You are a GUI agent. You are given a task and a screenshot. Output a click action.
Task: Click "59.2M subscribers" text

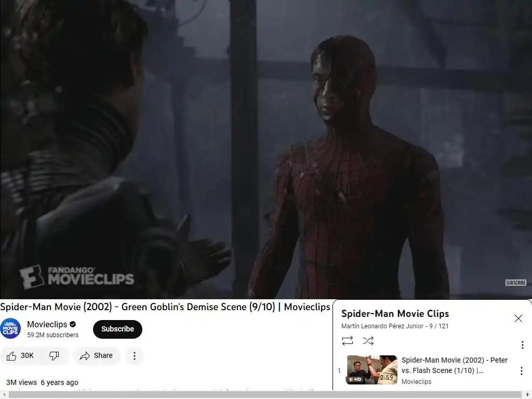coord(52,335)
